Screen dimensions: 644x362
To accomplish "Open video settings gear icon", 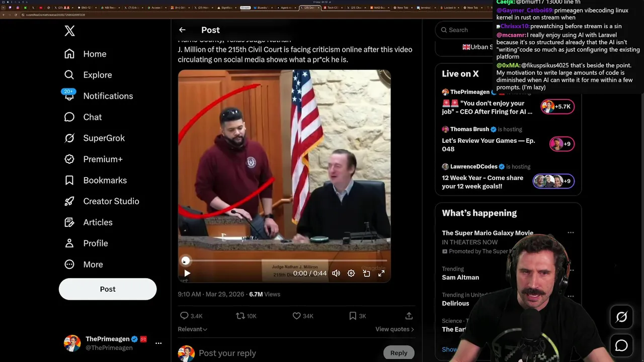I will 351,274.
